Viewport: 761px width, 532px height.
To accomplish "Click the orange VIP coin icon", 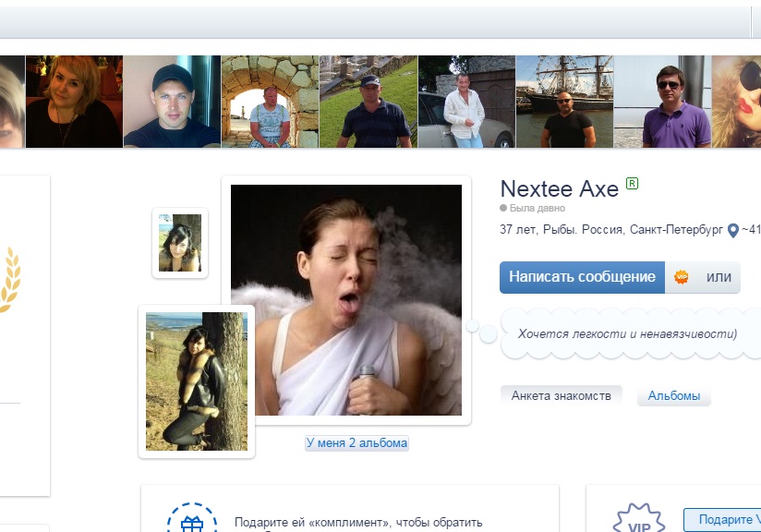I will (x=682, y=277).
